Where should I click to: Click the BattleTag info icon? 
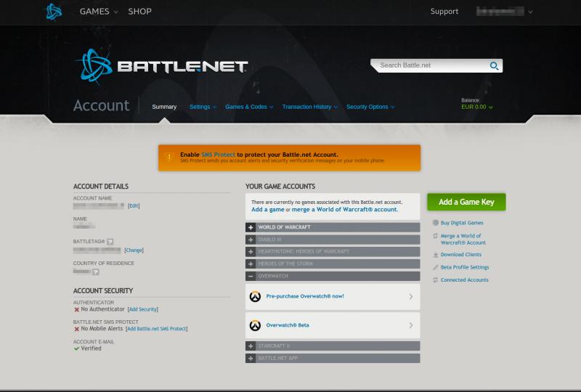click(x=110, y=242)
